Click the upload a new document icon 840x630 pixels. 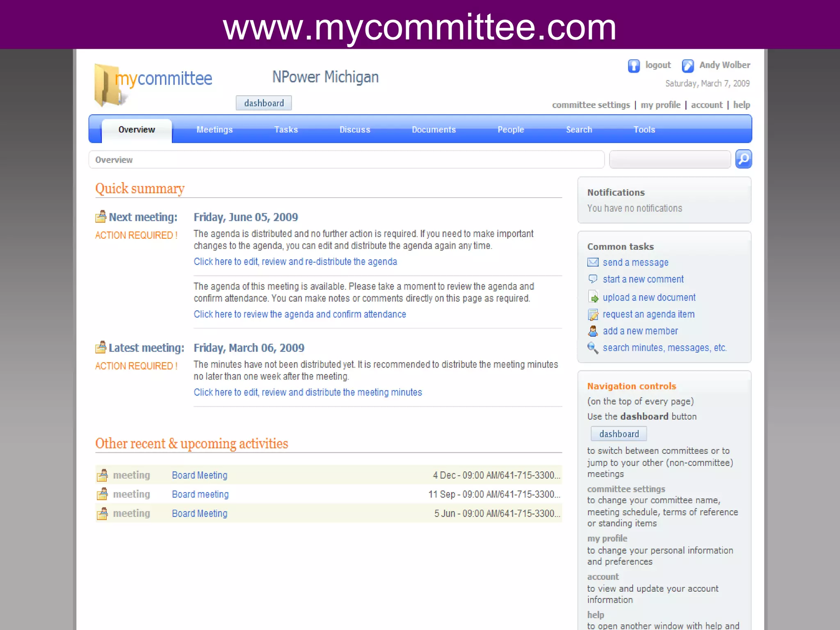coord(593,297)
